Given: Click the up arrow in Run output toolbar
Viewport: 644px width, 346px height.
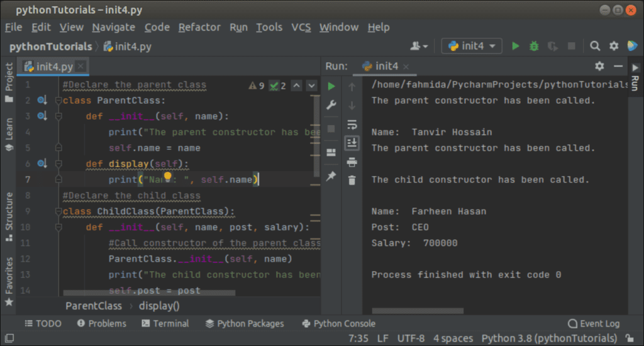Looking at the screenshot, I should coord(352,87).
